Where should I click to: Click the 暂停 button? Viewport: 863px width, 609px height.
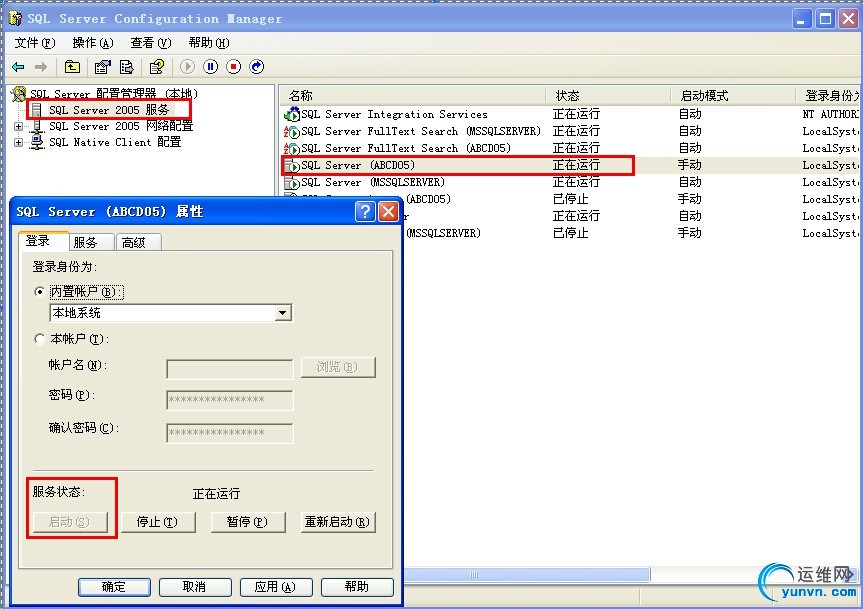tap(248, 522)
